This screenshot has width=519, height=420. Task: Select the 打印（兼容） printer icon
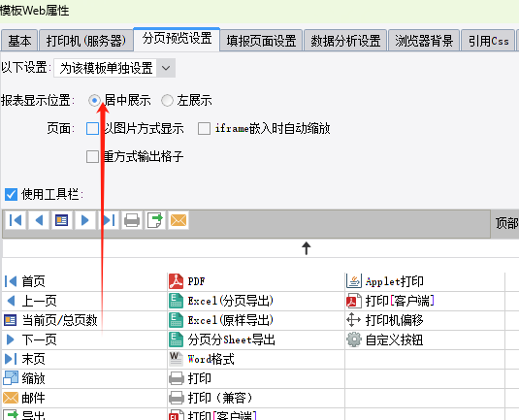point(177,398)
